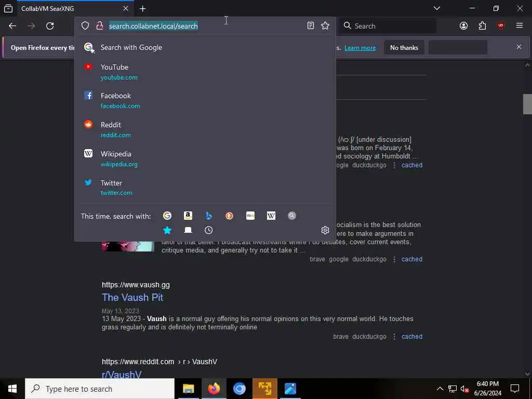Close the CollabVM SearXNG tab
532x399 pixels.
(x=126, y=8)
